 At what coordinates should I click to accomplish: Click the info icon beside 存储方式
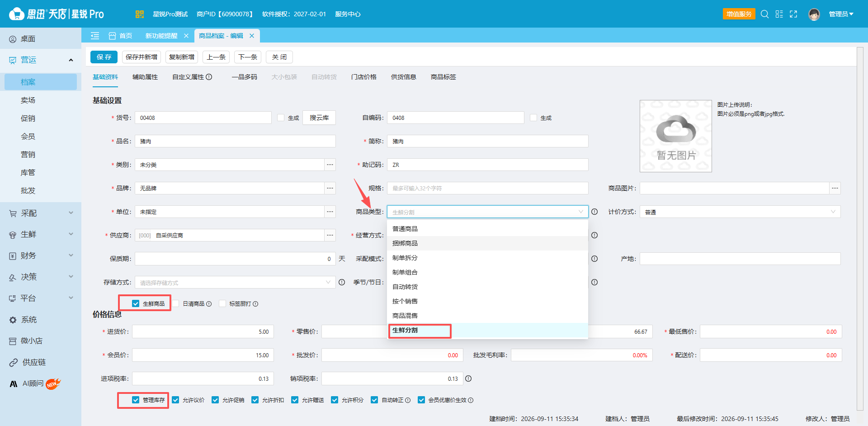pos(342,282)
